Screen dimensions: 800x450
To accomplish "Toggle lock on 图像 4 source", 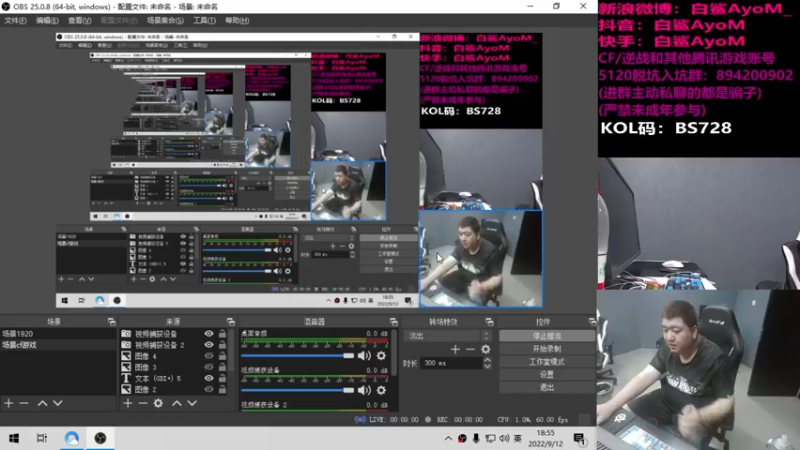I will pos(222,356).
